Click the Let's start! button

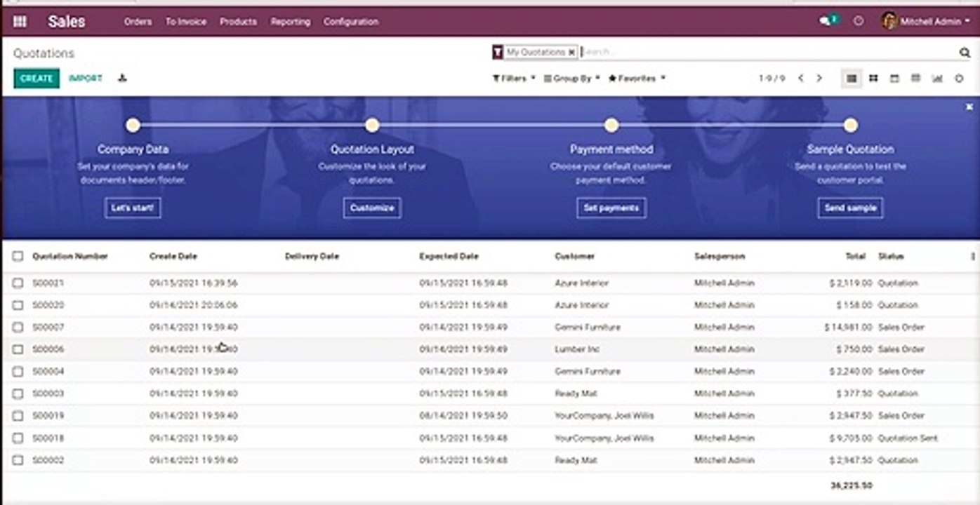tap(133, 208)
